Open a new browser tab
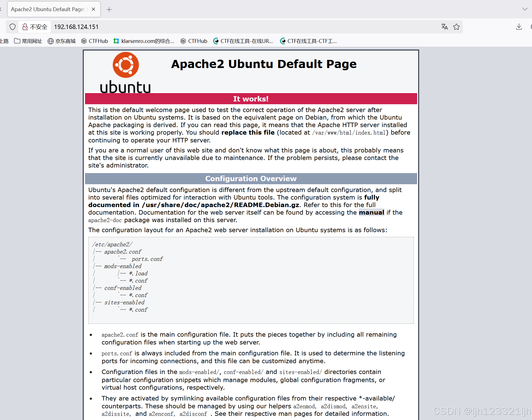The image size is (532, 420). pos(109,9)
